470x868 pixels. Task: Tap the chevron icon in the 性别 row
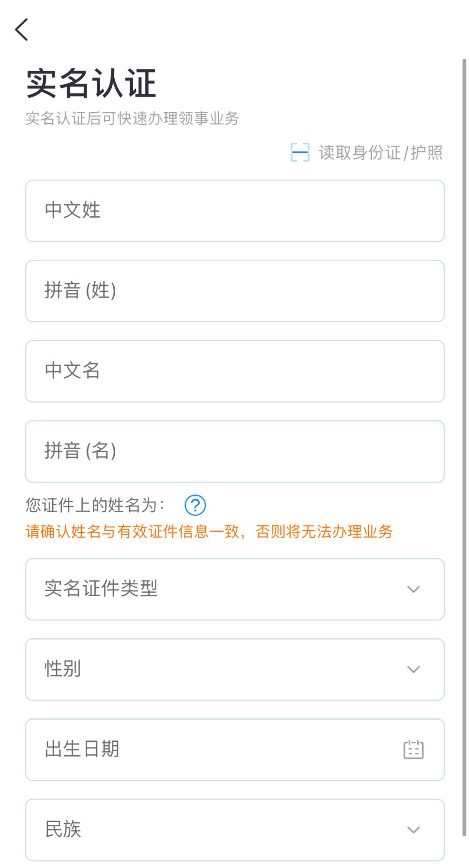[413, 670]
